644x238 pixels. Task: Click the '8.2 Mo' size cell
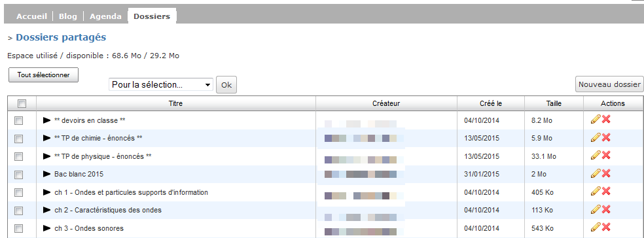[542, 120]
